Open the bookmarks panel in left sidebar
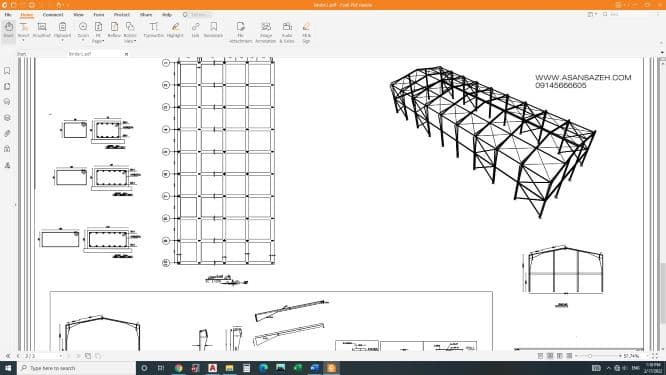The width and height of the screenshot is (666, 375). pos(7,70)
